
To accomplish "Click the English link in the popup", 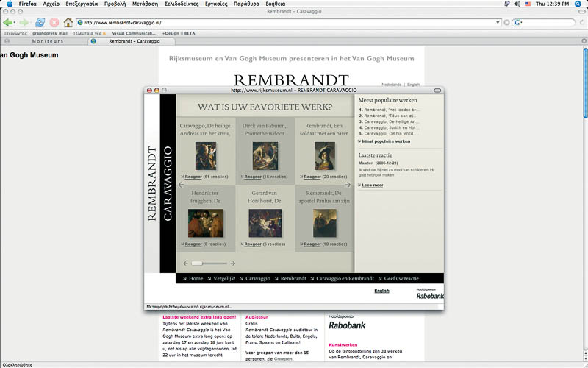I will click(381, 291).
